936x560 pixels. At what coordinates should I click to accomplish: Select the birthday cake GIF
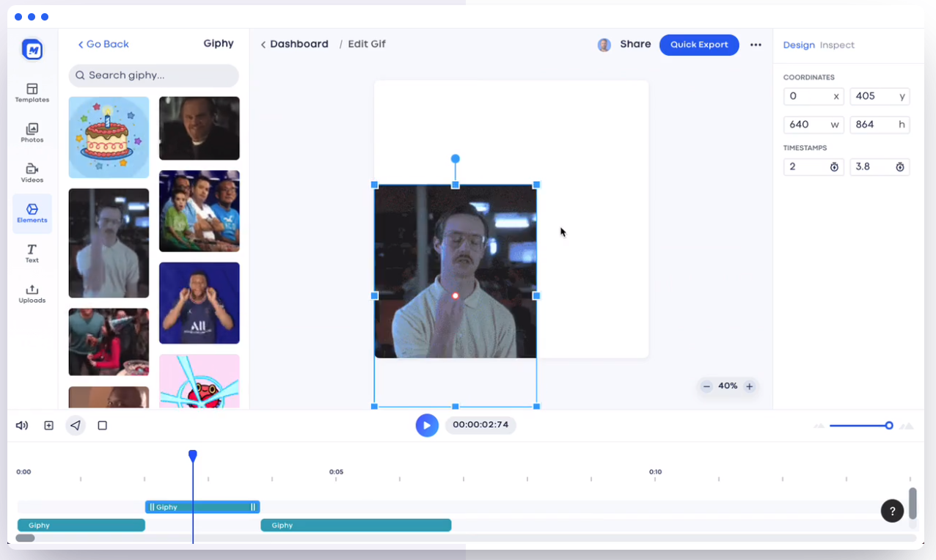click(109, 137)
